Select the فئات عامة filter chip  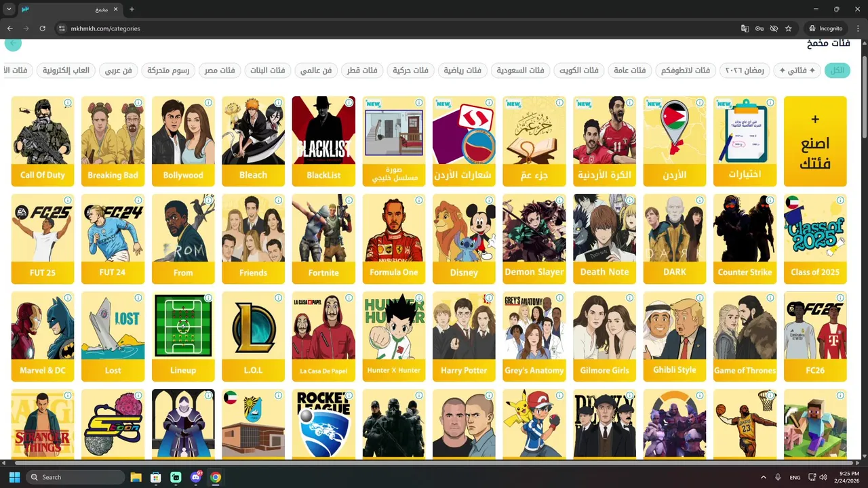[629, 70]
